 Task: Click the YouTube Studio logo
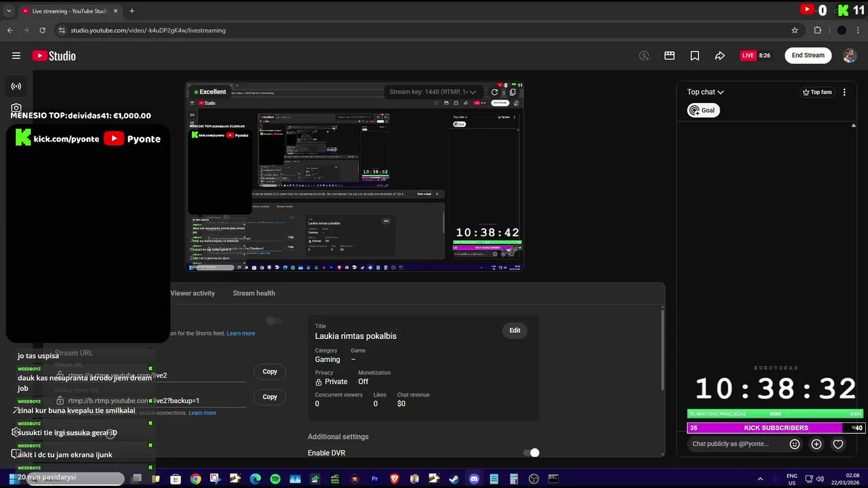coord(54,56)
